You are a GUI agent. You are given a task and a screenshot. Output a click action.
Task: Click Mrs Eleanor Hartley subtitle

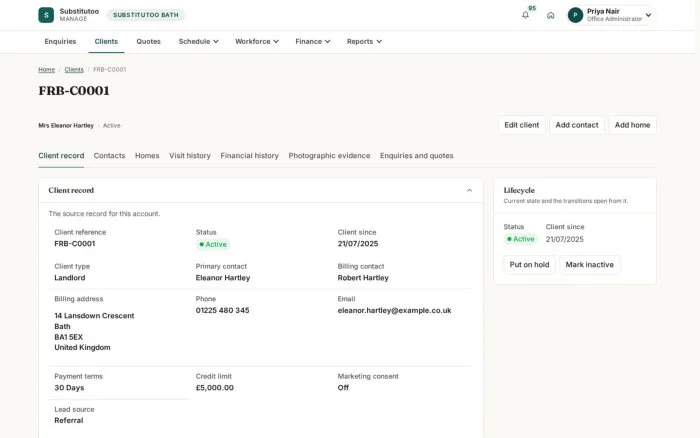(66, 126)
